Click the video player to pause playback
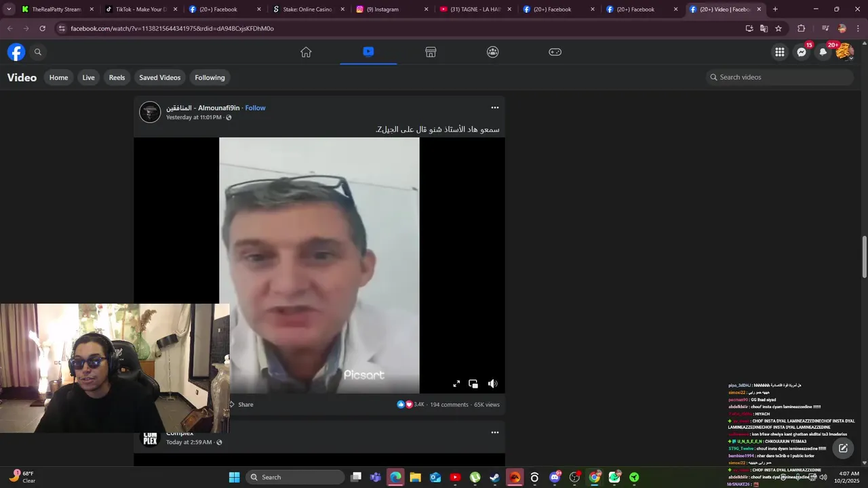This screenshot has width=868, height=488. click(x=319, y=264)
